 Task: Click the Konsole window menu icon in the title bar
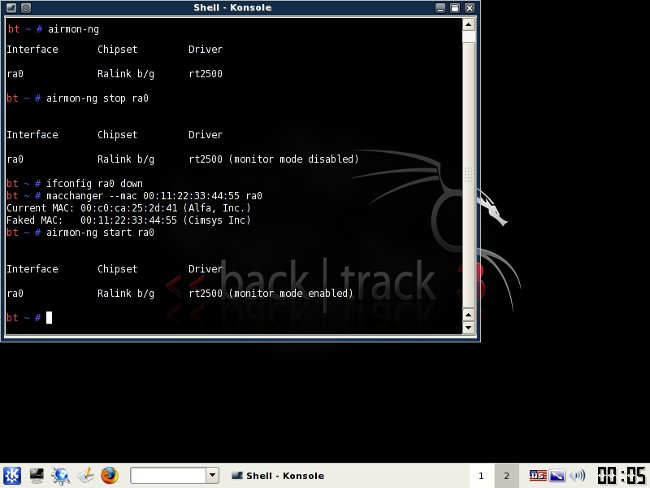[x=11, y=8]
